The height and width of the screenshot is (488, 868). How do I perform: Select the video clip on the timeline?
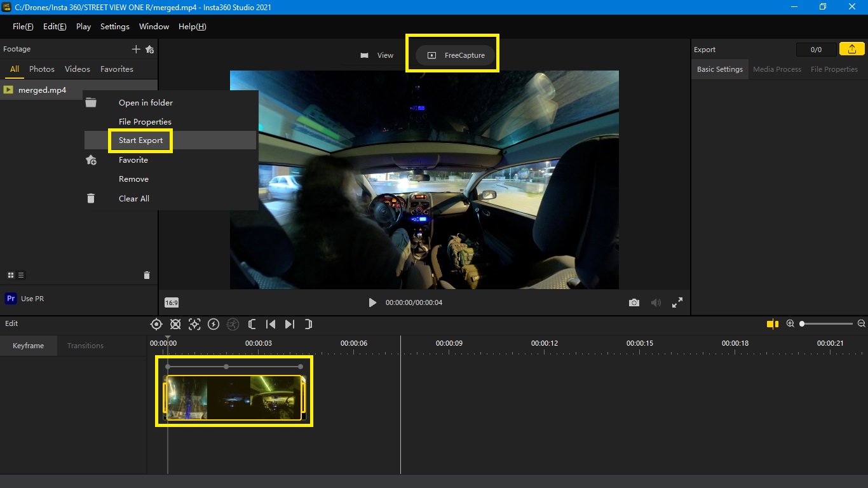coord(234,398)
